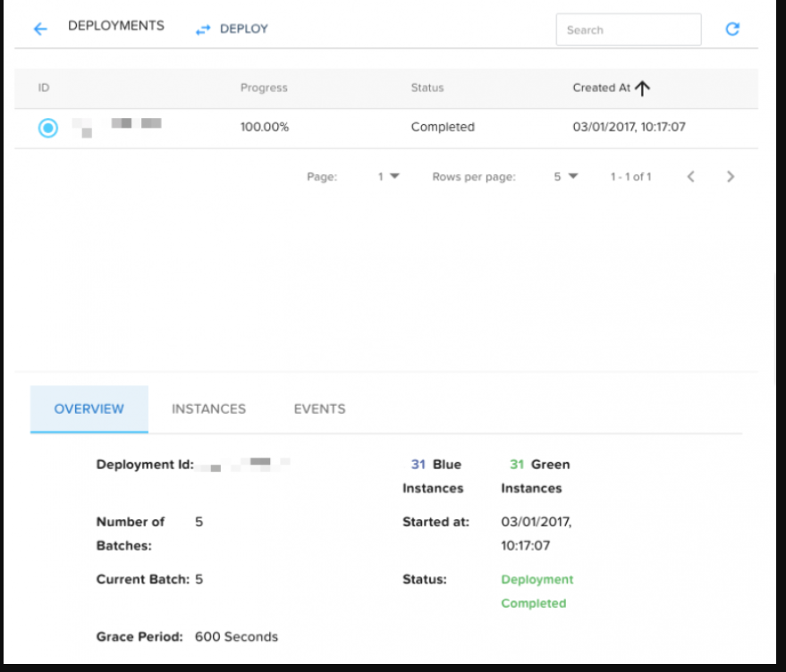Click the deploy swap-arrows icon
The height and width of the screenshot is (672, 786).
click(203, 29)
